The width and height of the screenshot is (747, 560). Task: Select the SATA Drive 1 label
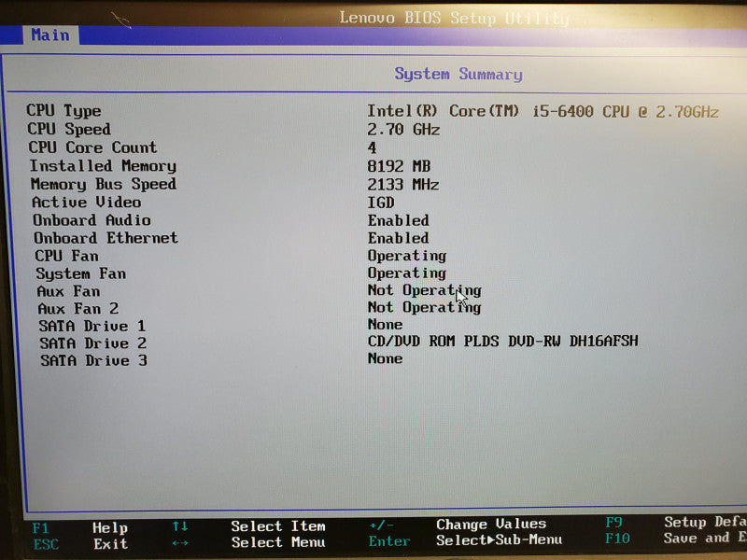tap(92, 326)
